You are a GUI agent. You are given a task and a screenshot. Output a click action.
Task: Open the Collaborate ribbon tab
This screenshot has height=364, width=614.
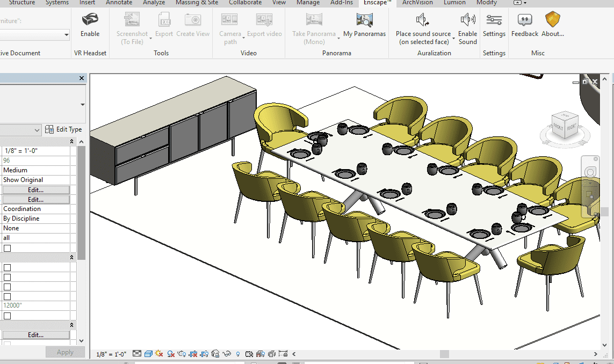click(x=245, y=3)
